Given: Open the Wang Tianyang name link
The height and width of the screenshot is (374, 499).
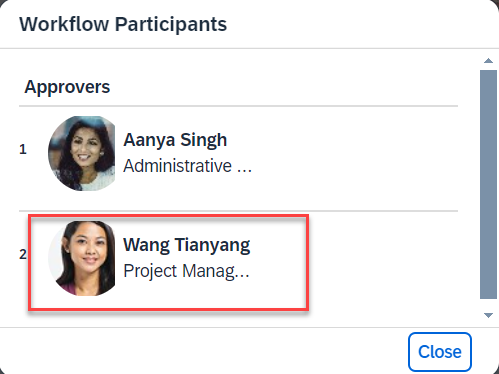Looking at the screenshot, I should coord(187,245).
